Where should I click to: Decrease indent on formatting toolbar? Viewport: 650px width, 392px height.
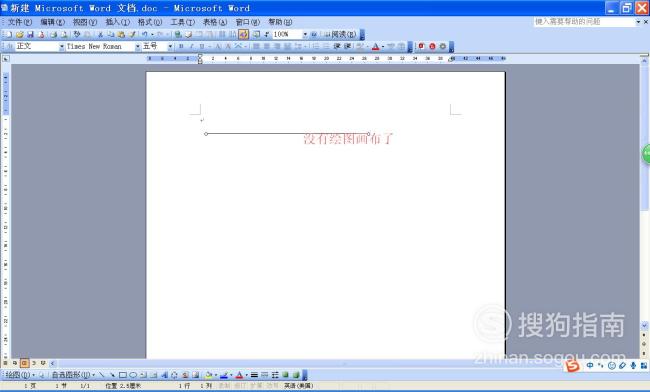click(337, 46)
